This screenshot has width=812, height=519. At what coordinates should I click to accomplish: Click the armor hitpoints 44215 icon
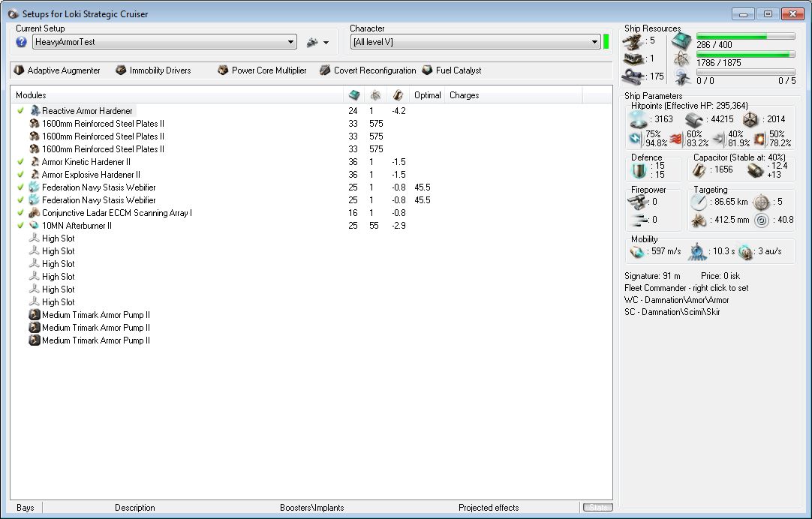pos(694,119)
